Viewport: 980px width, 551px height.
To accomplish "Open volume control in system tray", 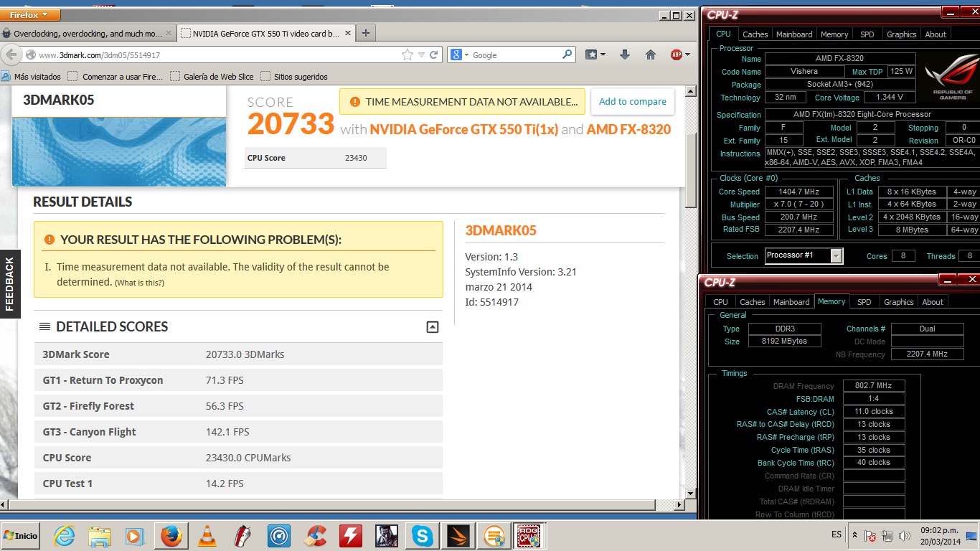I will tap(905, 536).
